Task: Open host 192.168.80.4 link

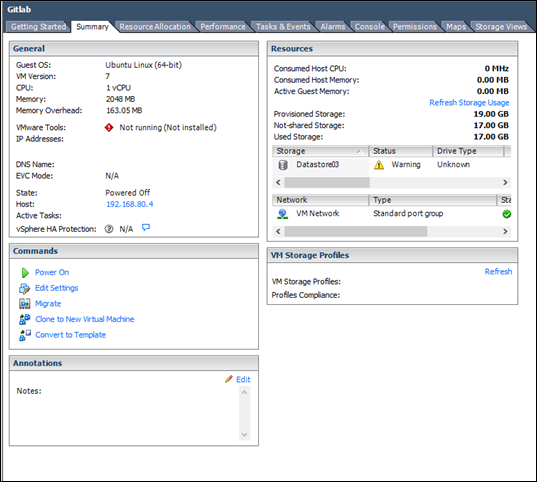Action: click(x=129, y=204)
